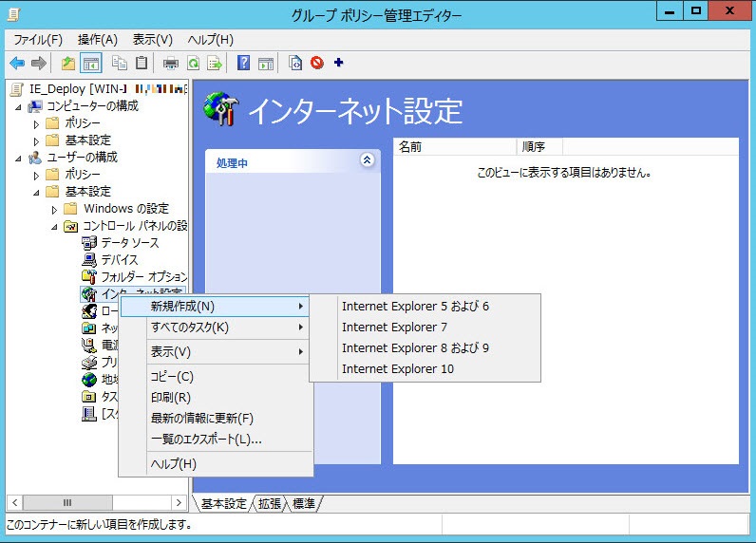Expand the Windows の設定 tree node
Screen dimensions: 756x543
pyautogui.click(x=55, y=209)
